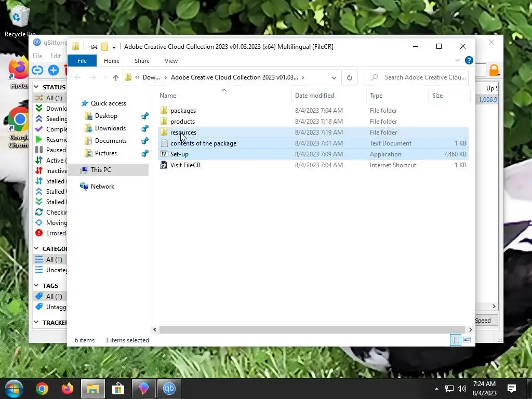Click qBittorrent lock UI icon
Viewport: 532px width, 399px height.
(x=494, y=70)
